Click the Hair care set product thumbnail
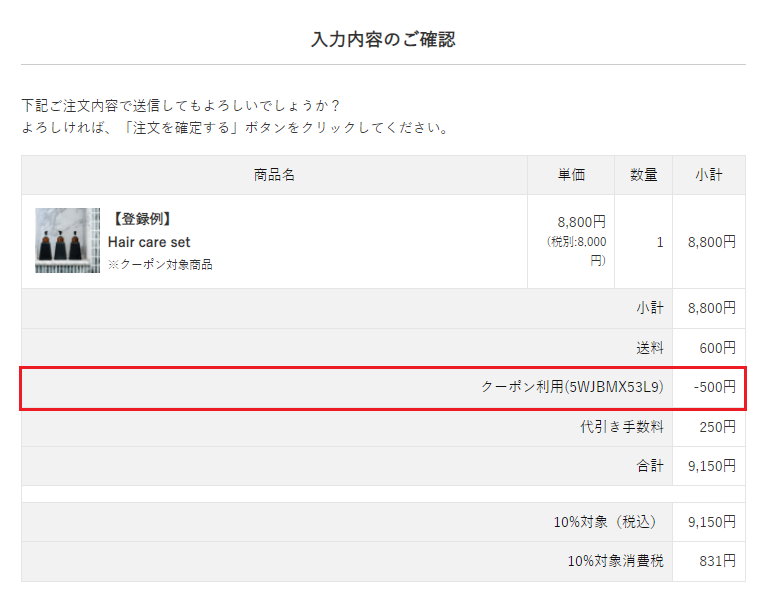This screenshot has width=768, height=596. click(x=67, y=240)
